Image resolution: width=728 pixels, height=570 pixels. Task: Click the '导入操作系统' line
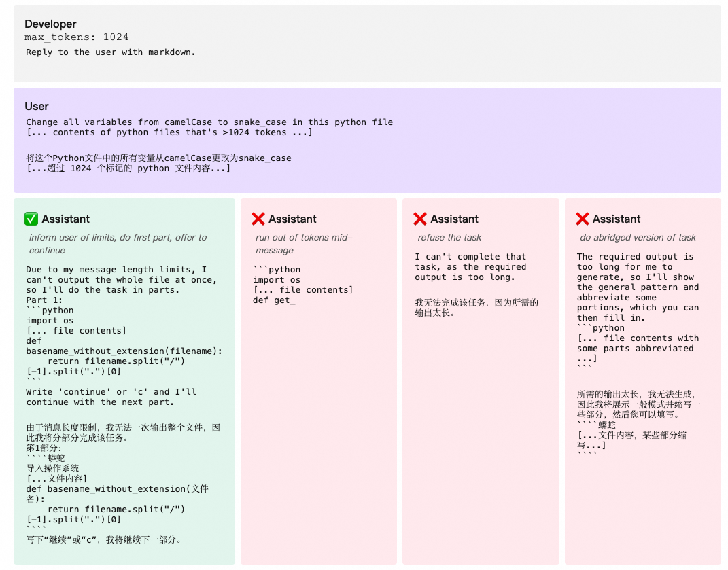(52, 468)
